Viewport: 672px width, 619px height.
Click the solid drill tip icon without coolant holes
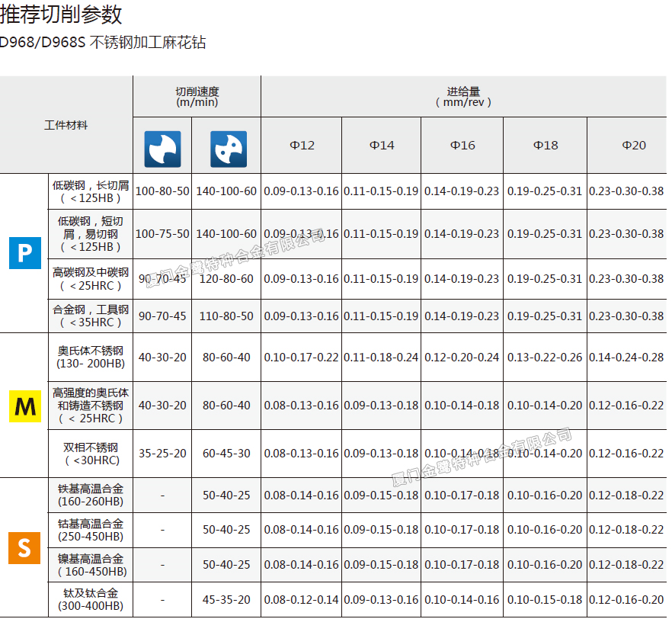pyautogui.click(x=162, y=149)
